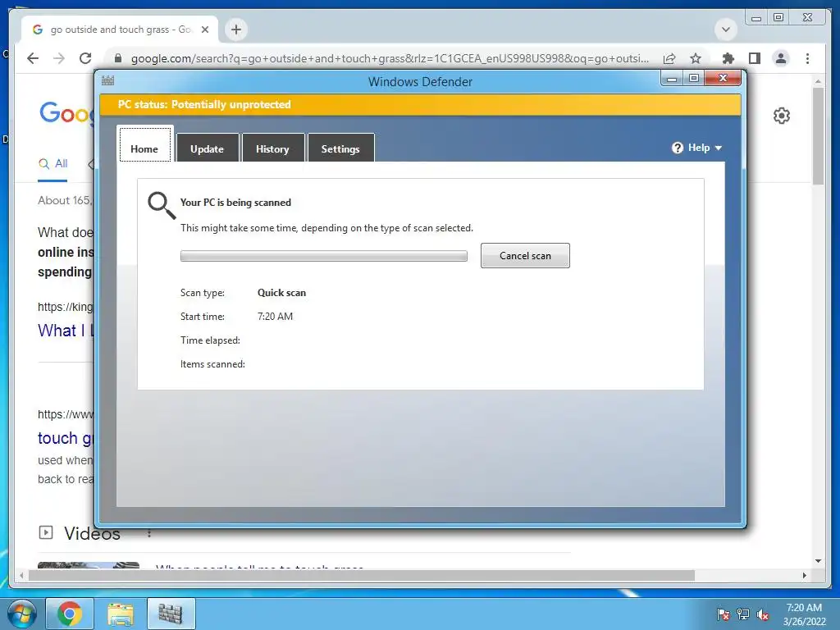Click the Chrome horizontal scrollbar

tap(362, 575)
